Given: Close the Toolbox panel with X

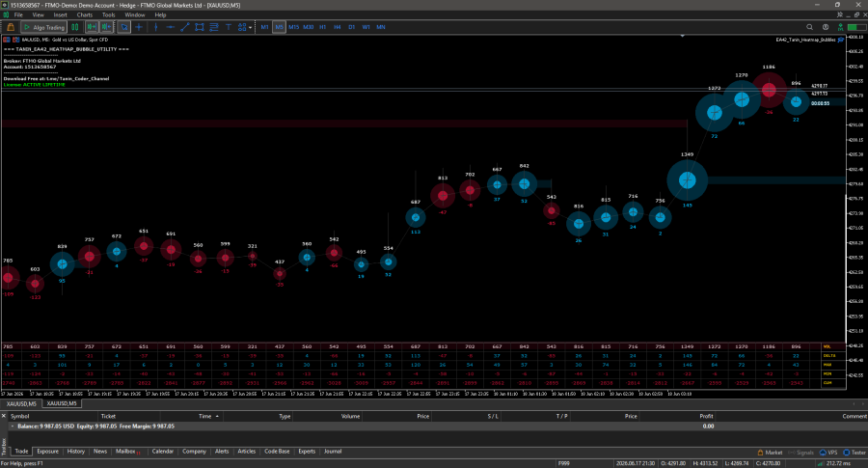Looking at the screenshot, I should click(3, 416).
